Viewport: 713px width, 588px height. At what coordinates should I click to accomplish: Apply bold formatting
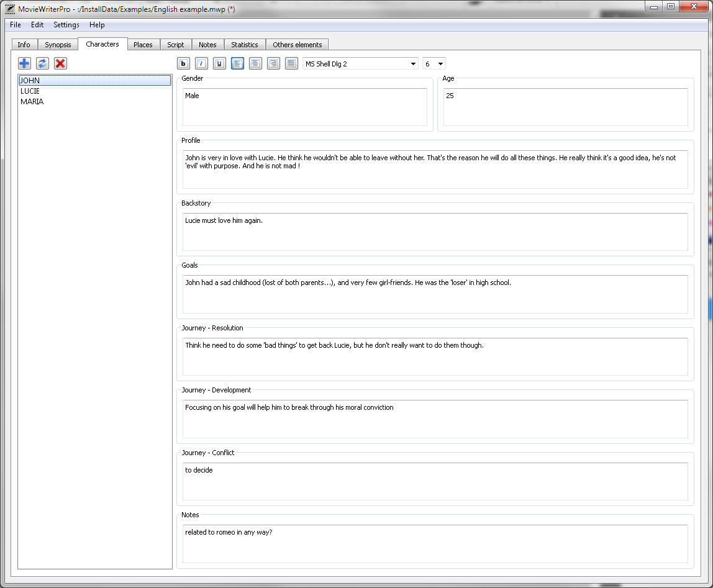183,63
